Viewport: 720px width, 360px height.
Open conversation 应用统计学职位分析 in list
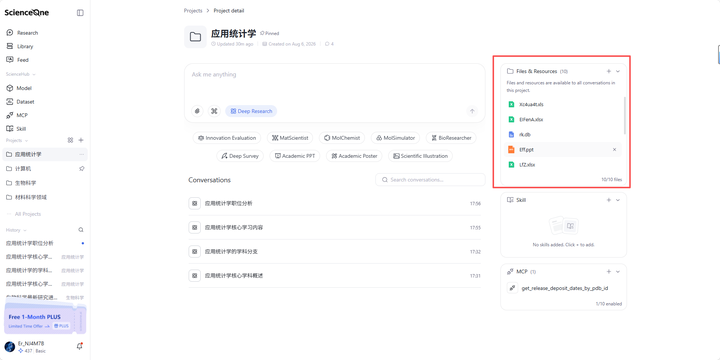coord(335,203)
